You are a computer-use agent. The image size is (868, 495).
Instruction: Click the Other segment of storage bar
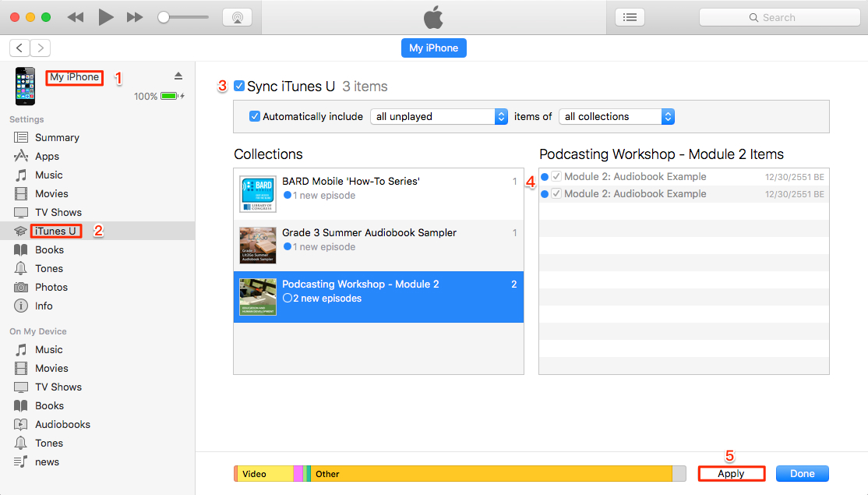point(492,474)
